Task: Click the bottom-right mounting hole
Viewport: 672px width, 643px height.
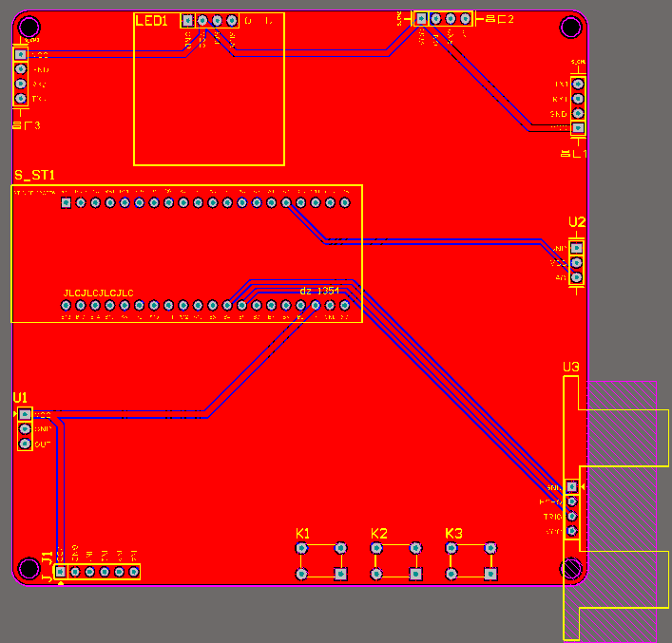Action: click(571, 568)
